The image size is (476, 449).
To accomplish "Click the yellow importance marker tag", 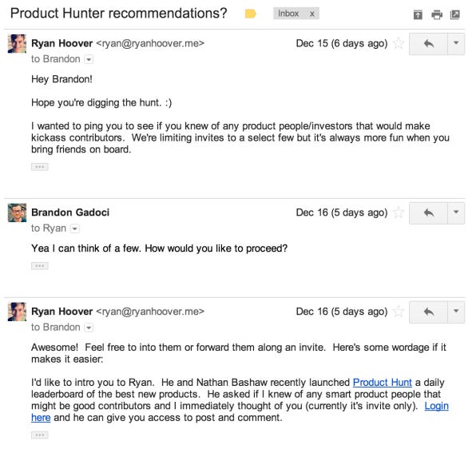I will [x=250, y=14].
